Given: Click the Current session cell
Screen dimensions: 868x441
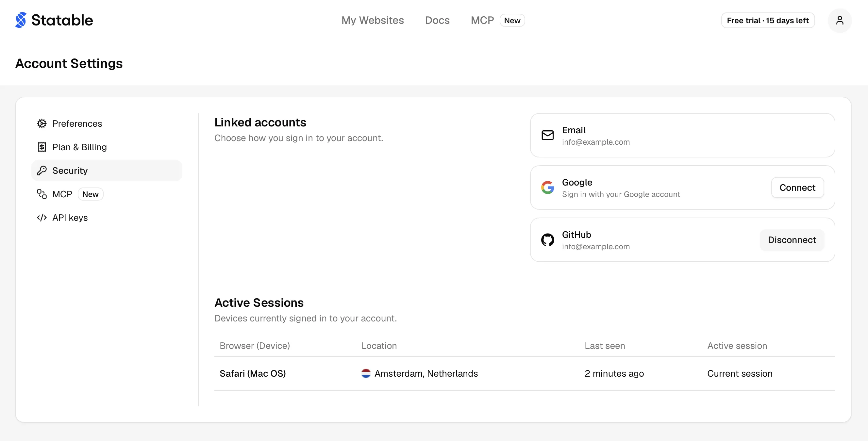Looking at the screenshot, I should click(740, 374).
